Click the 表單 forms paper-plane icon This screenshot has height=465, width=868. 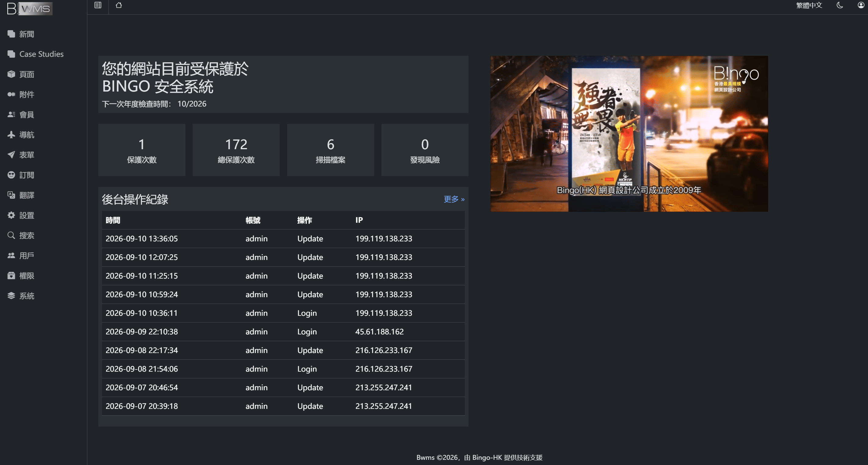(x=11, y=155)
